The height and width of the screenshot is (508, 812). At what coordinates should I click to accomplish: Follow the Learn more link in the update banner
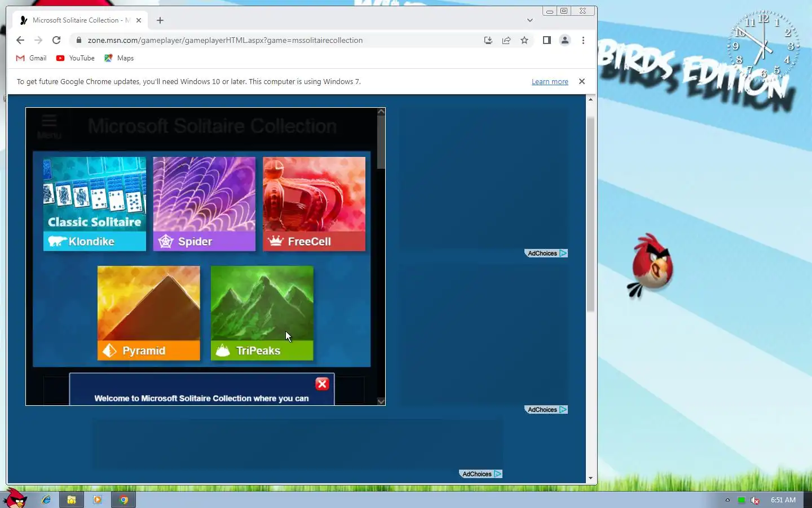[x=550, y=82]
